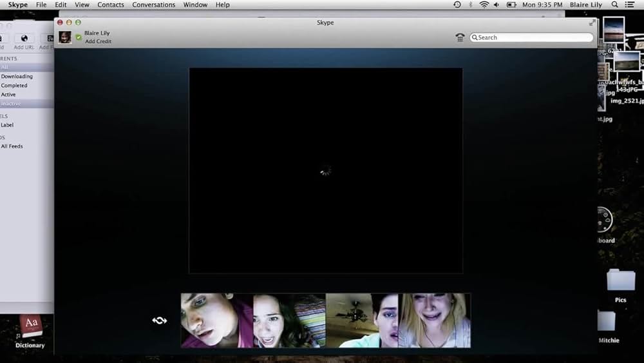Open the Contacts menu

pyautogui.click(x=110, y=5)
